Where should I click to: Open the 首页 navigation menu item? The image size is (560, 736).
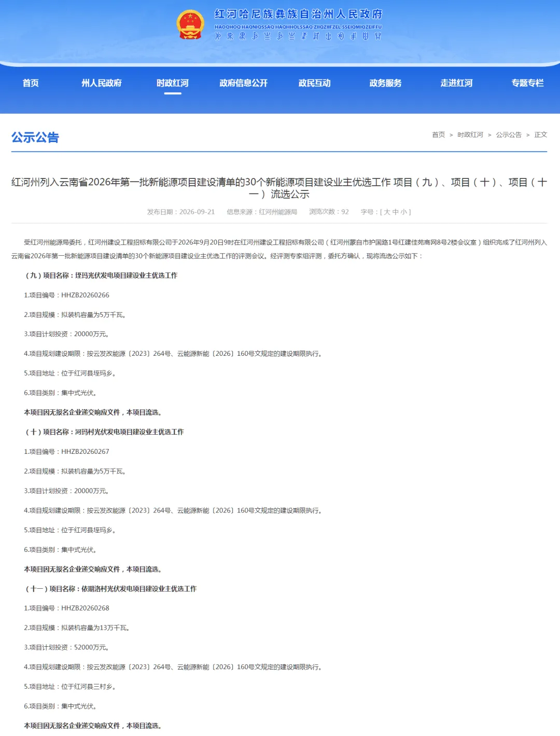(x=31, y=83)
